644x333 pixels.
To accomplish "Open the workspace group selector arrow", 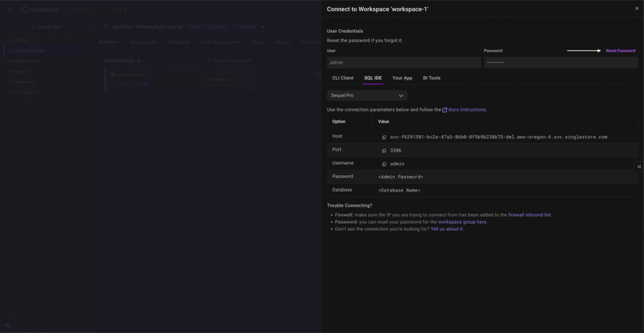I will click(263, 27).
